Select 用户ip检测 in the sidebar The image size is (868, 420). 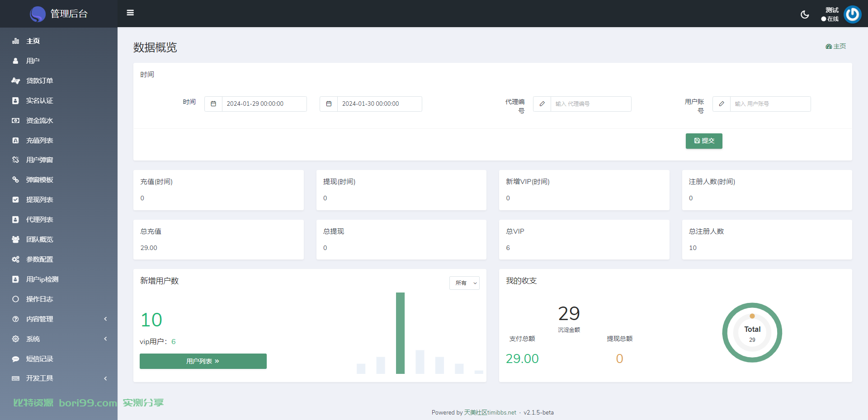(x=59, y=279)
